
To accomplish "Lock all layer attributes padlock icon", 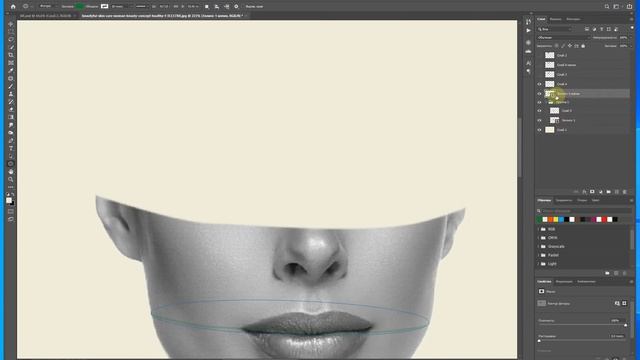I will [583, 46].
